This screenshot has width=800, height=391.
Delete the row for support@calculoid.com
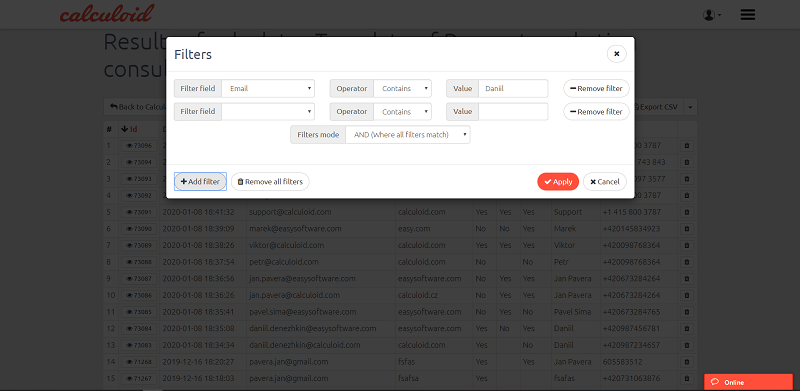[x=687, y=212]
